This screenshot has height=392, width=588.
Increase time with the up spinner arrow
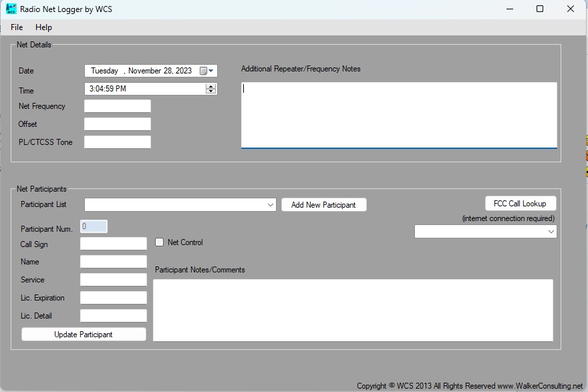pos(211,86)
